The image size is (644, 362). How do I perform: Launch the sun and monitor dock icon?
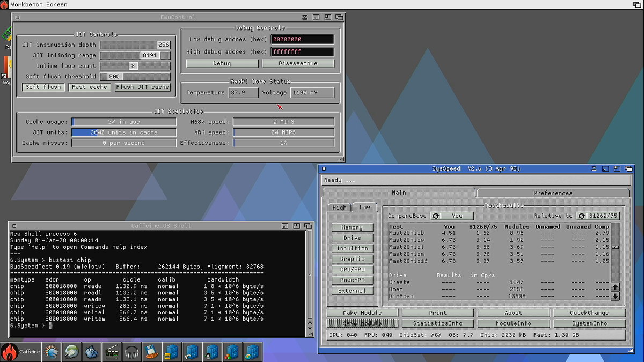coord(52,352)
